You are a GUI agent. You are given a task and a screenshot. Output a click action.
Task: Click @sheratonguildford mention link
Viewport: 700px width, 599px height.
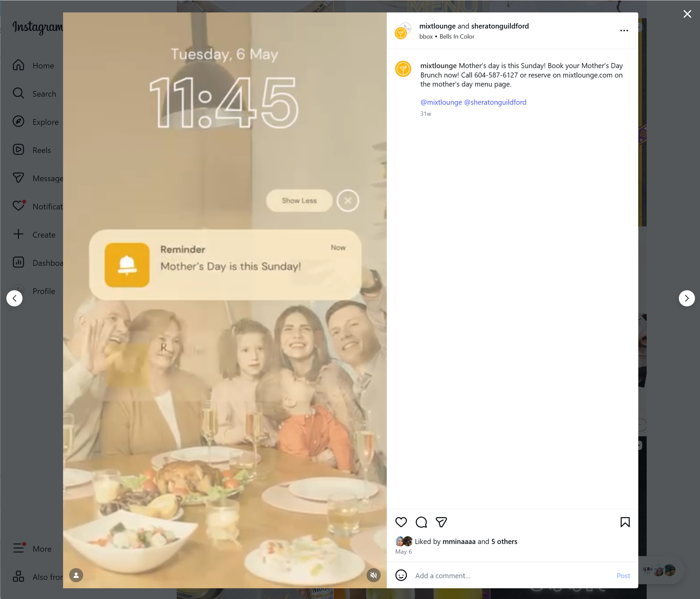point(495,102)
